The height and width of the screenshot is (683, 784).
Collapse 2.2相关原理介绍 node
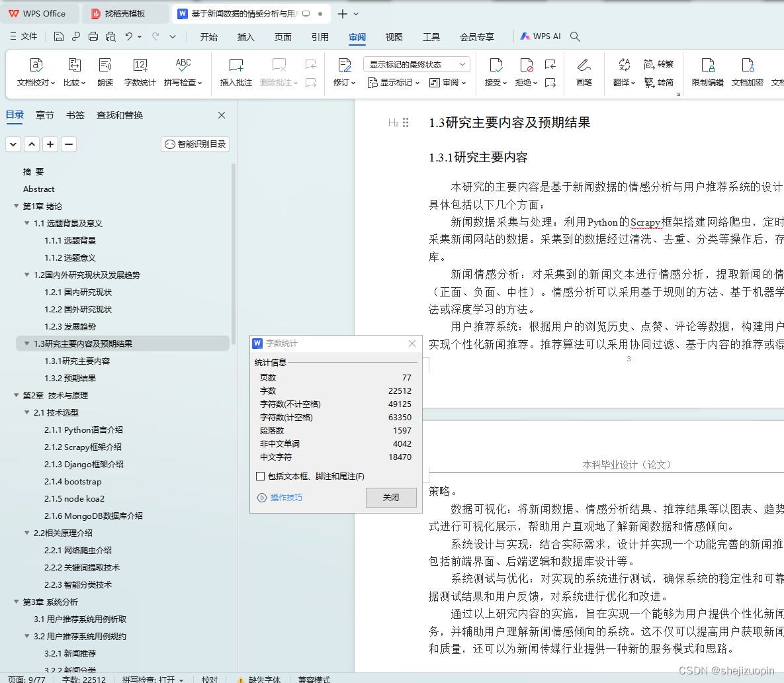27,533
